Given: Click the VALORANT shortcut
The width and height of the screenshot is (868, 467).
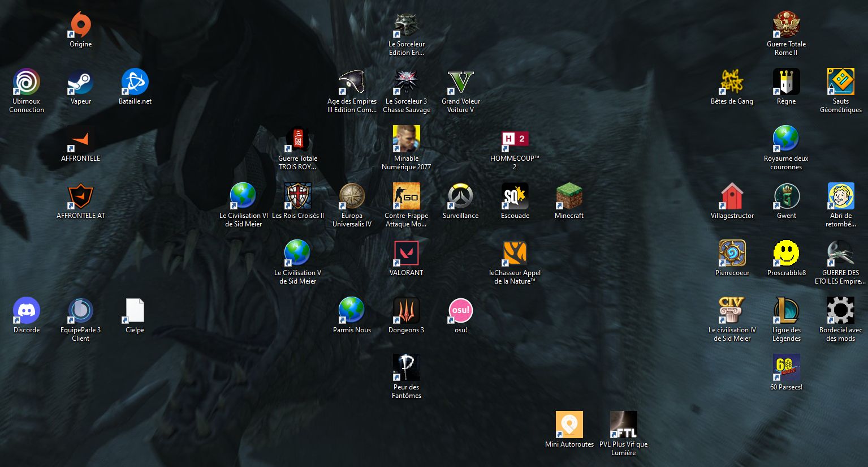Looking at the screenshot, I should click(x=407, y=254).
